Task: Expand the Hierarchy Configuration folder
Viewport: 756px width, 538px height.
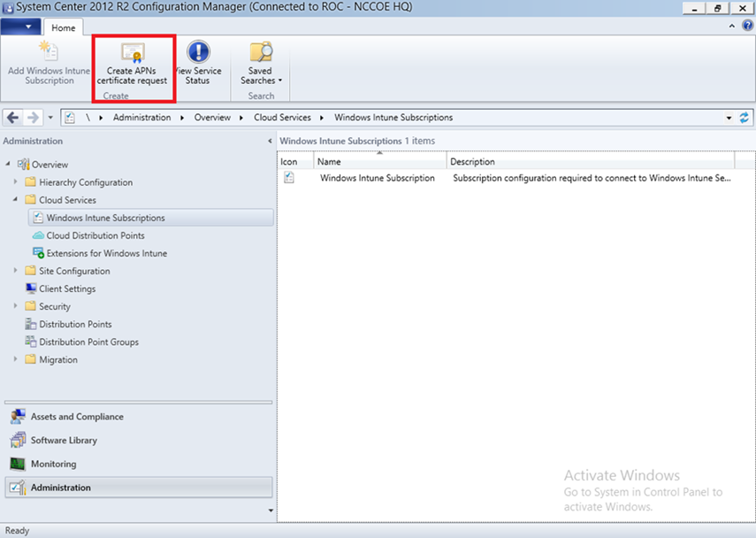Action: [x=15, y=182]
